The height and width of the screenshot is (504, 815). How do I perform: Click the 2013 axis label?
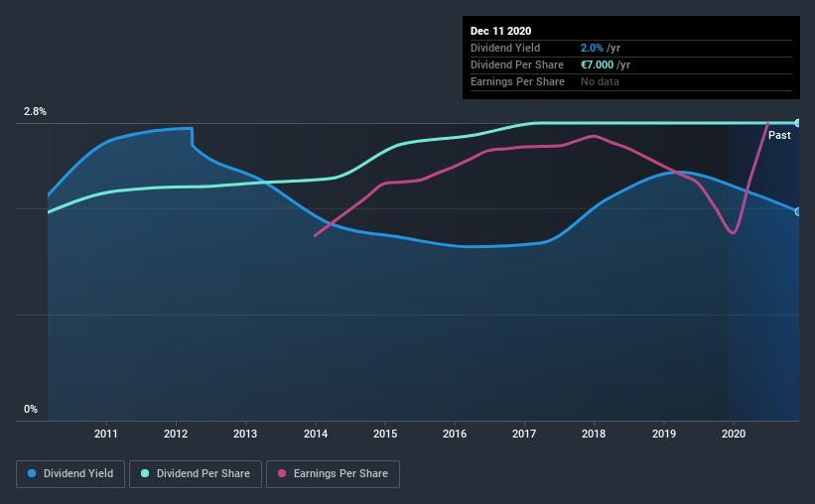click(245, 434)
